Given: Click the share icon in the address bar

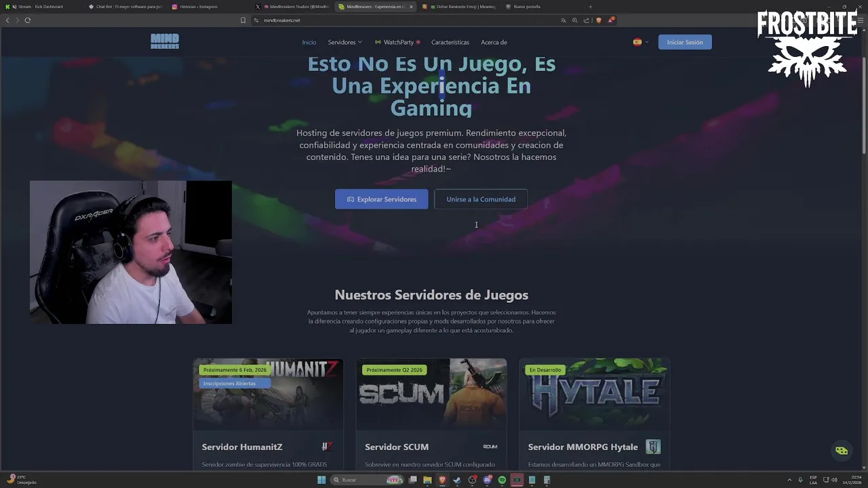Looking at the screenshot, I should pos(586,20).
